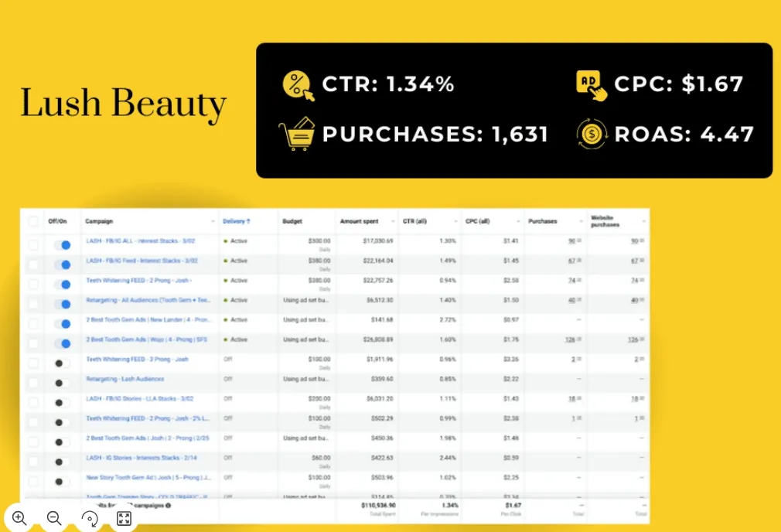Open LASH - FB/IG ALL - Interest Stacks campaign
The image size is (781, 532).
coord(141,241)
